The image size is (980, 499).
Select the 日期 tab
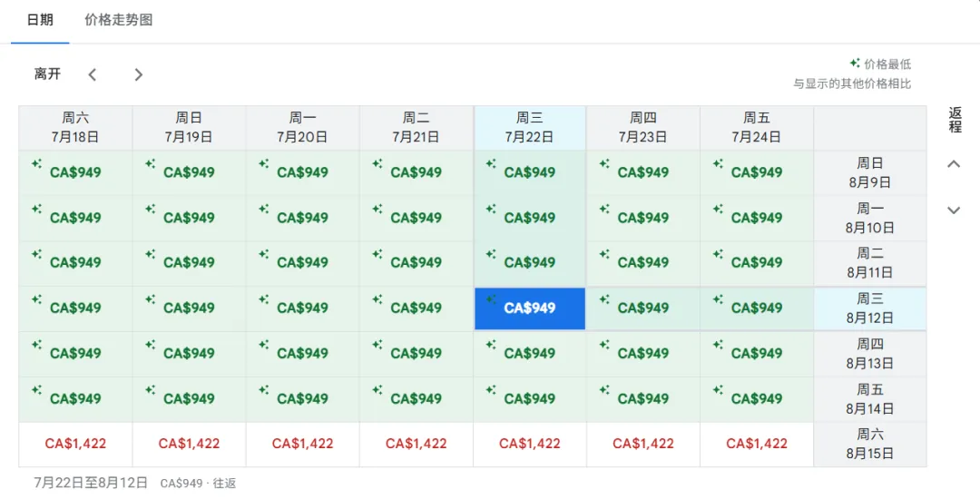point(40,20)
